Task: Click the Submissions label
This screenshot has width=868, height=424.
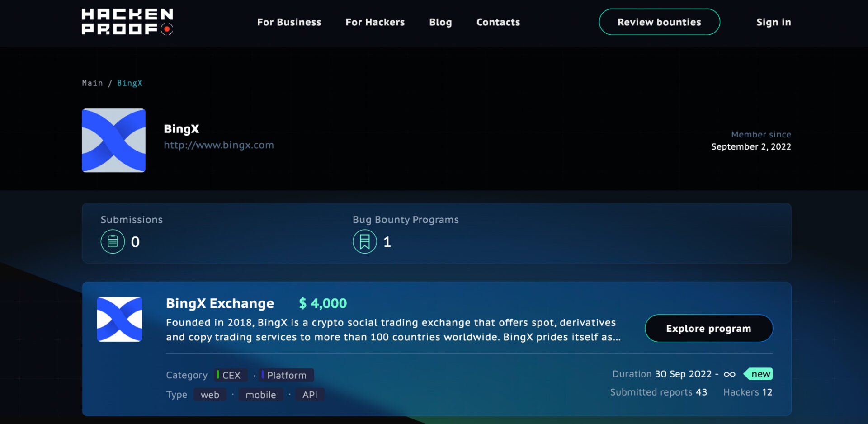Action: (x=132, y=220)
